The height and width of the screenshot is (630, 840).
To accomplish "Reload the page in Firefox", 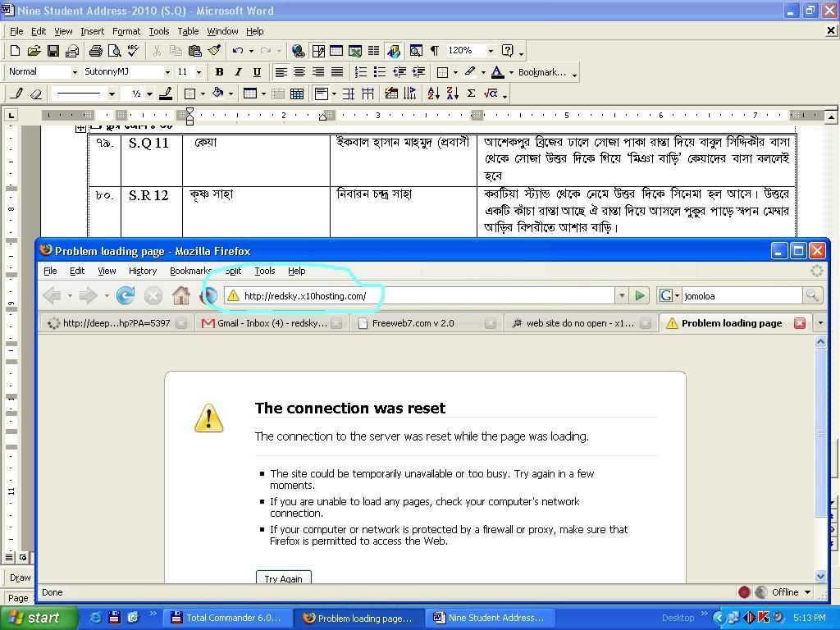I will pos(126,295).
